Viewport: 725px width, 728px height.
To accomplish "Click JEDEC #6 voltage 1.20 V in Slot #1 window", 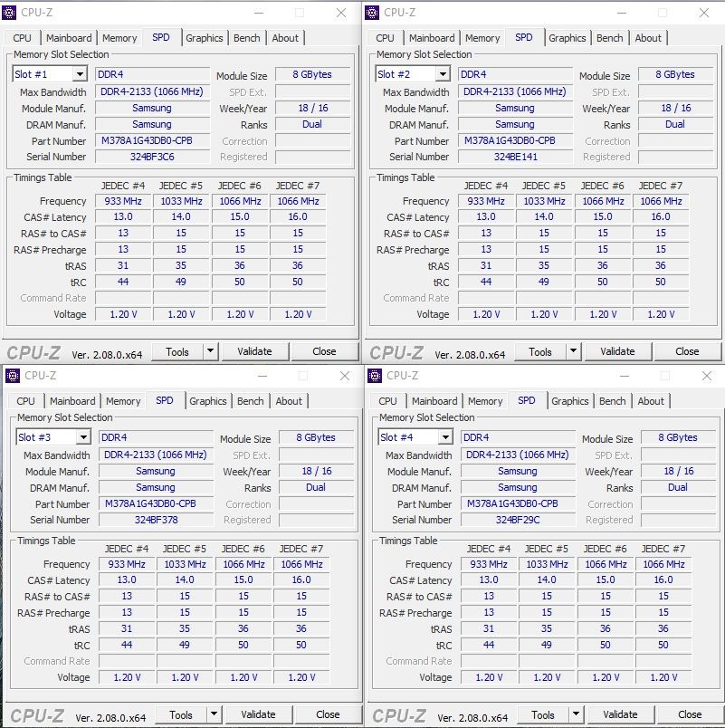I will tap(240, 314).
